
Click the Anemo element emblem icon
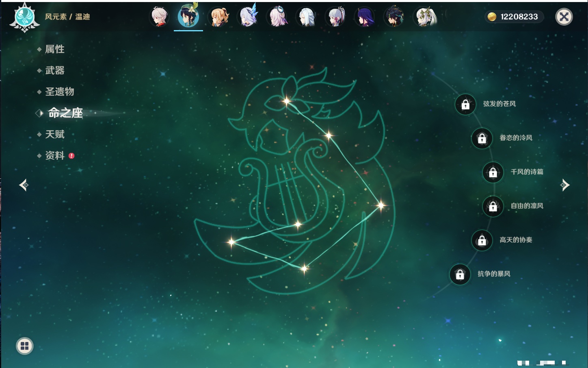(x=25, y=17)
